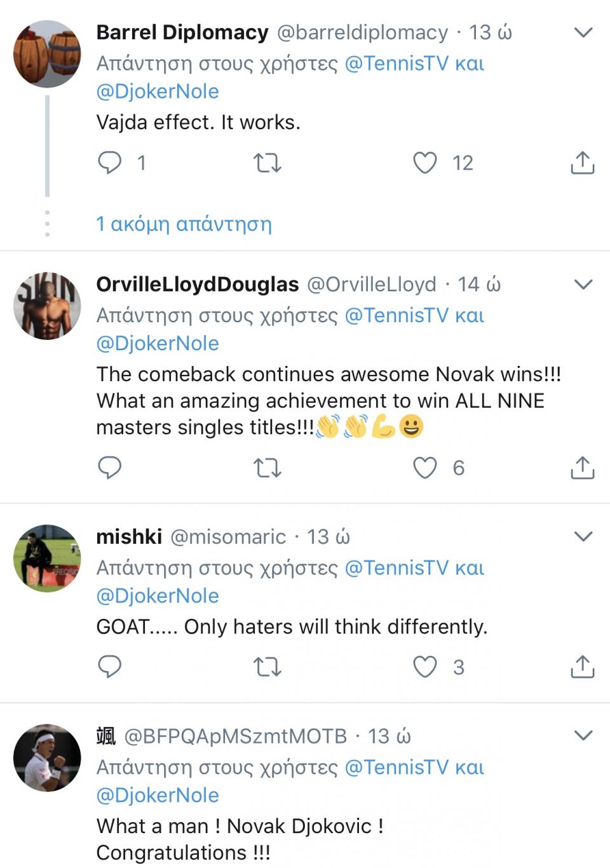Image resolution: width=610 pixels, height=868 pixels.
Task: Open options chevron on OrvilleLloydDouglas's tweet
Action: point(583,284)
